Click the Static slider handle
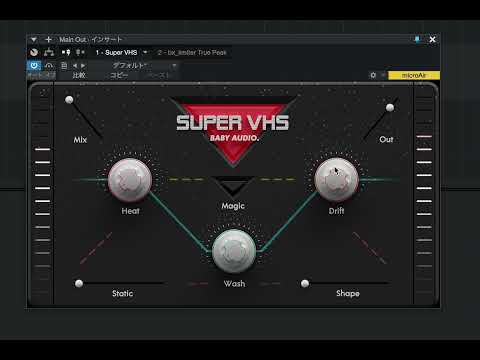480x360 pixels. 79,283
